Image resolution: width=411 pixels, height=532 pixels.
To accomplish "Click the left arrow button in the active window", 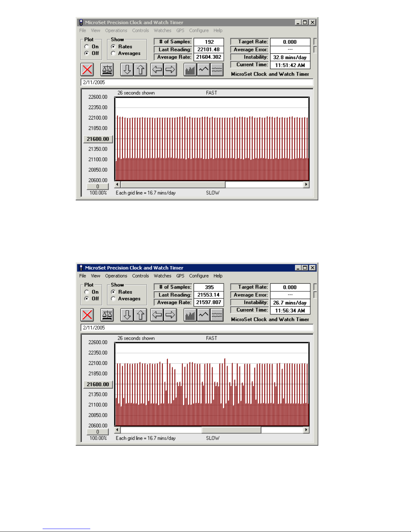I will [x=157, y=315].
